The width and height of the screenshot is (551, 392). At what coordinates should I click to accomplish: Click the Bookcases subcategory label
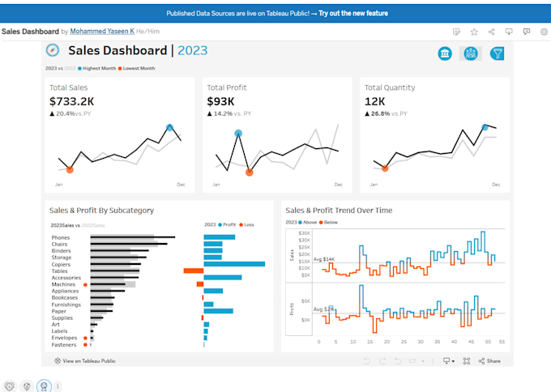pos(65,298)
